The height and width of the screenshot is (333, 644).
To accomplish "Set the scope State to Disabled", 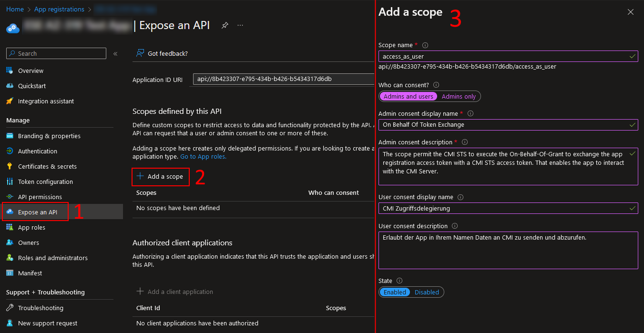I will [x=427, y=292].
